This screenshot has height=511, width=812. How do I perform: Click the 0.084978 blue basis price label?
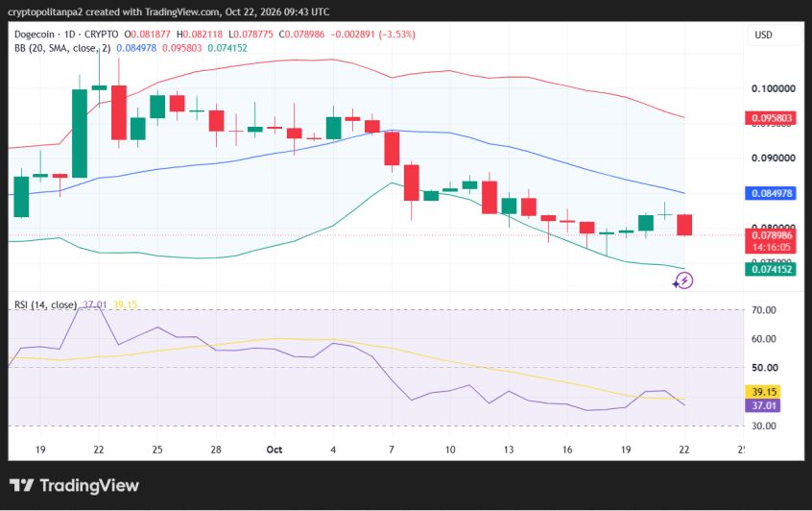coord(771,193)
